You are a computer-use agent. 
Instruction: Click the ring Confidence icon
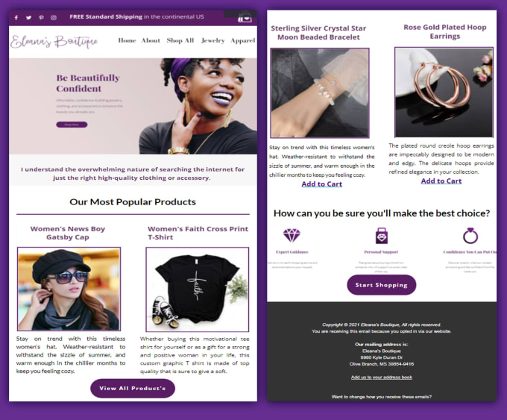(470, 236)
